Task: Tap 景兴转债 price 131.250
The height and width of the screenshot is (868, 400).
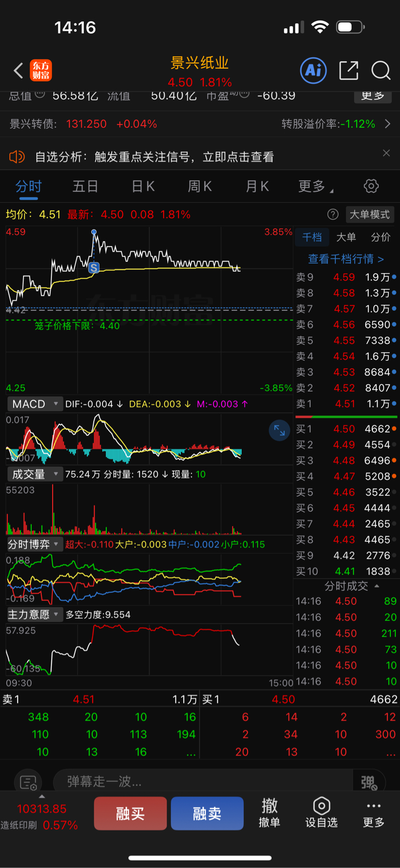Action: tap(86, 124)
